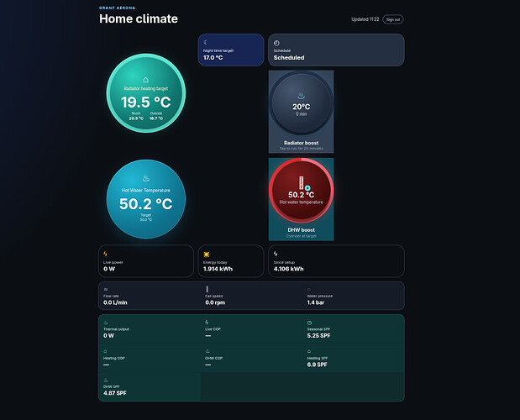This screenshot has height=420, width=520.
Task: Click the Live power 0 W value
Action: pos(109,269)
